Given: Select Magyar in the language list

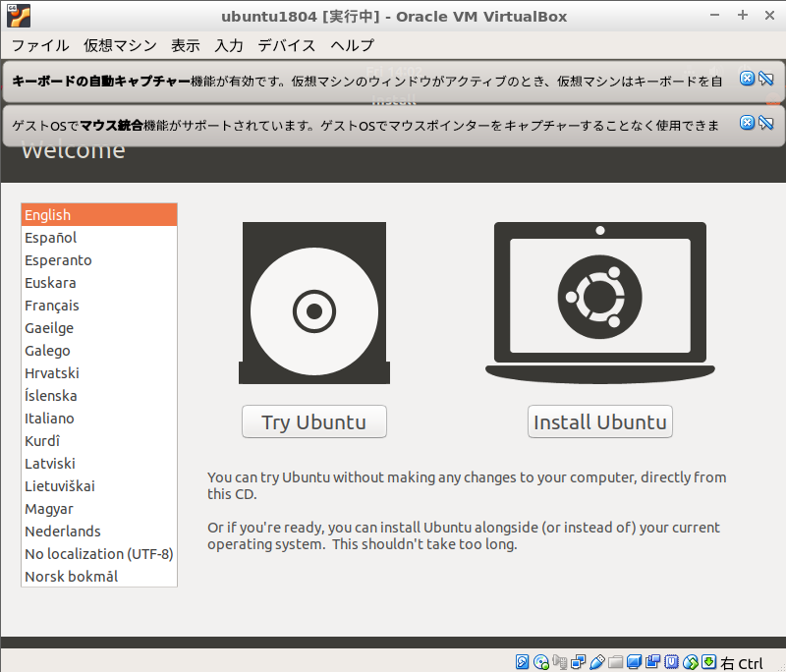Looking at the screenshot, I should coord(99,508).
